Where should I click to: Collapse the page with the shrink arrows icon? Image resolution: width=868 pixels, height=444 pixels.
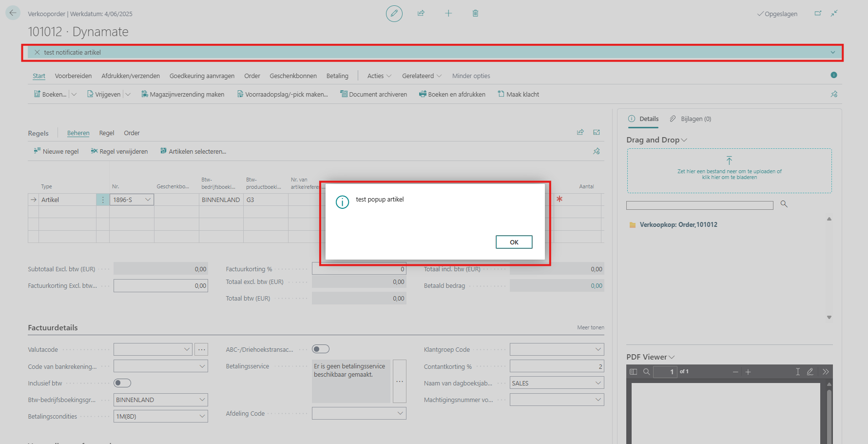tap(834, 13)
